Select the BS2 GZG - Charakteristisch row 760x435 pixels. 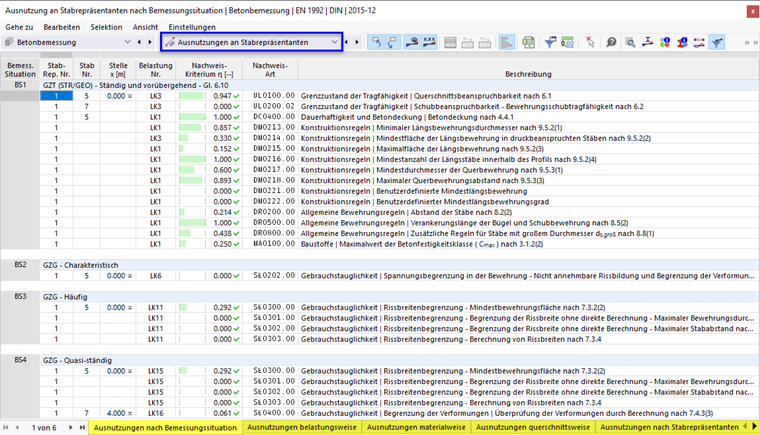[x=380, y=265]
